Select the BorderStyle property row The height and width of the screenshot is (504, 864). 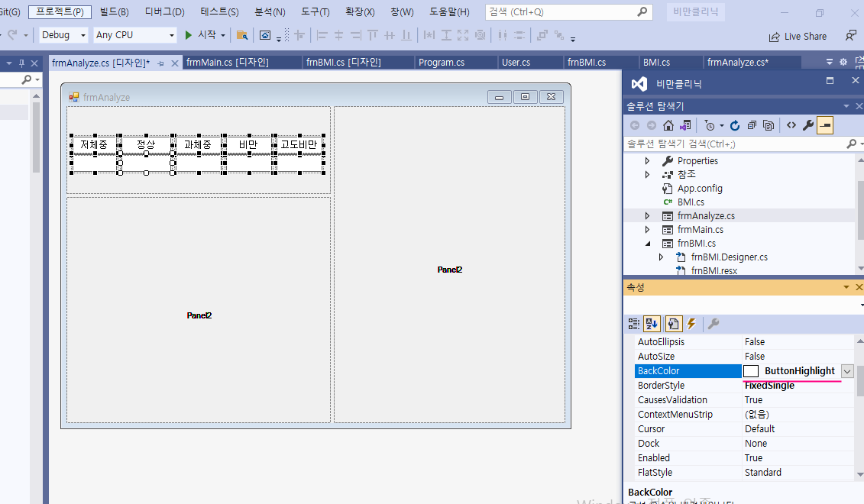(744, 386)
